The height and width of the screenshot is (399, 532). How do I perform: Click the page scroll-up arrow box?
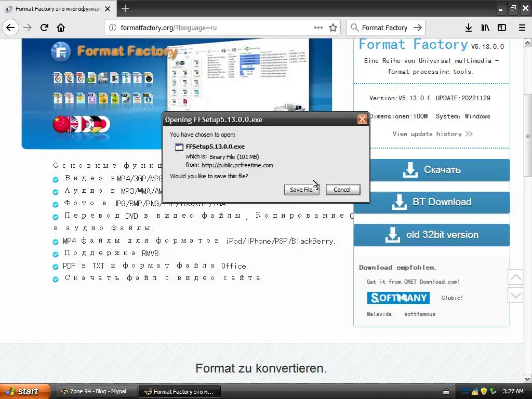515,277
